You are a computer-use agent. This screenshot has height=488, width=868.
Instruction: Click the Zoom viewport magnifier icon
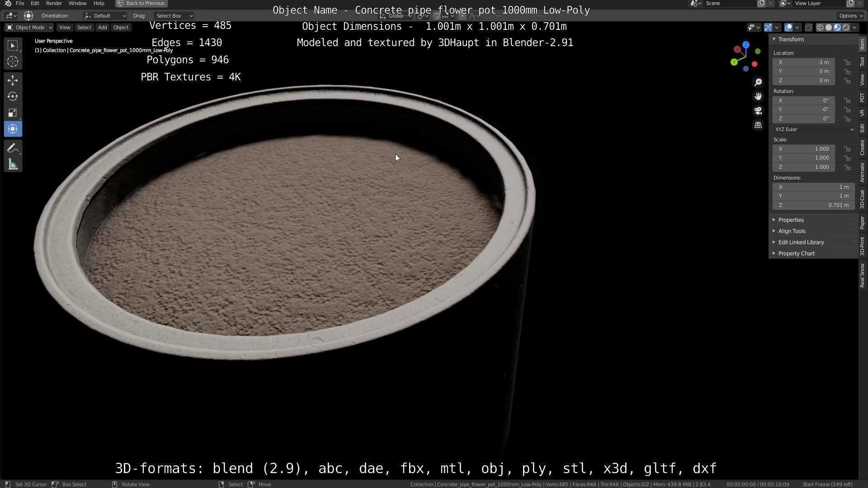[x=758, y=82]
